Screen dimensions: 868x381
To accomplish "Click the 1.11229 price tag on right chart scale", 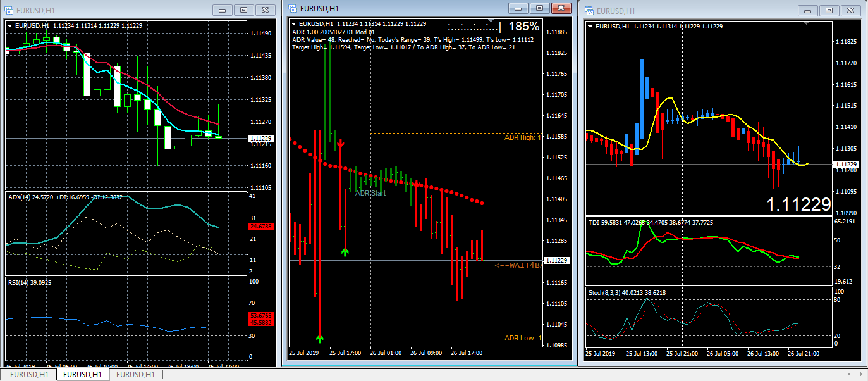I will 847,164.
